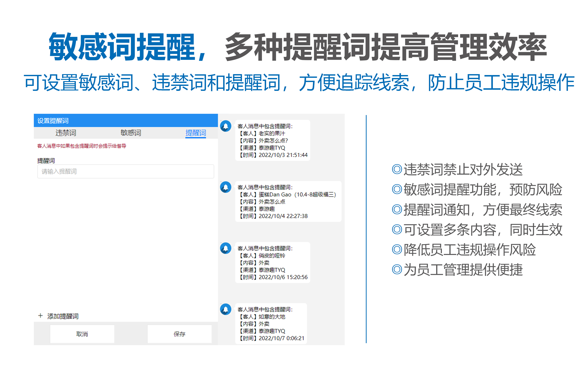Click the plus icon beside 添加提醒词
588x367 pixels.
point(40,316)
